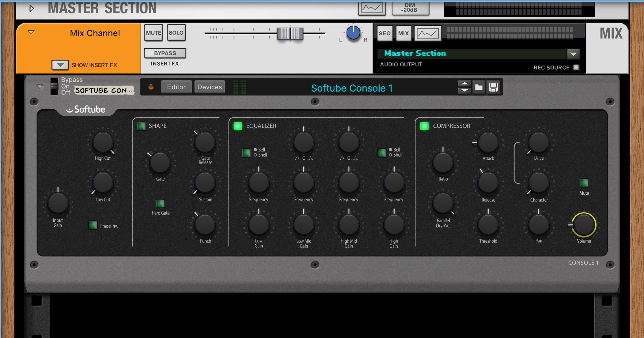Click the Drive knob

pos(539,143)
